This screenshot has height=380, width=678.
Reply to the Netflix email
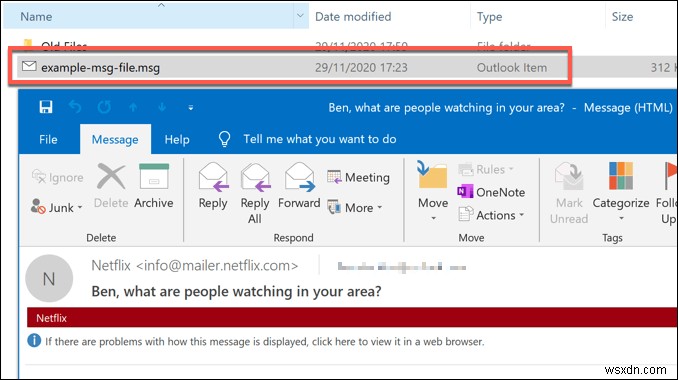213,186
